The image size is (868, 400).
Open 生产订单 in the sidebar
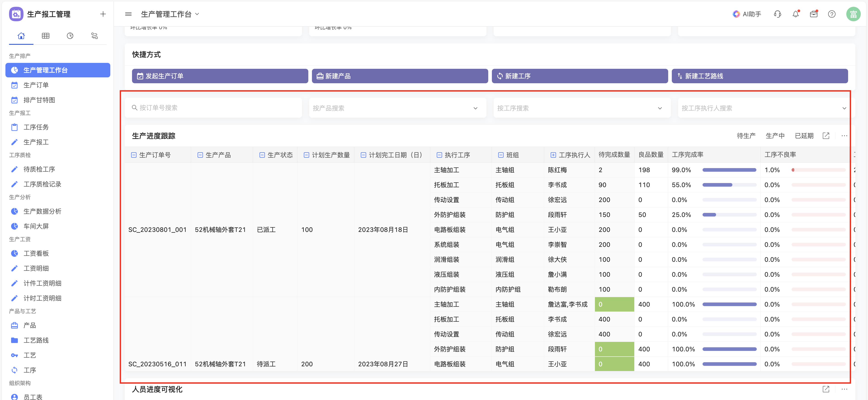point(58,85)
